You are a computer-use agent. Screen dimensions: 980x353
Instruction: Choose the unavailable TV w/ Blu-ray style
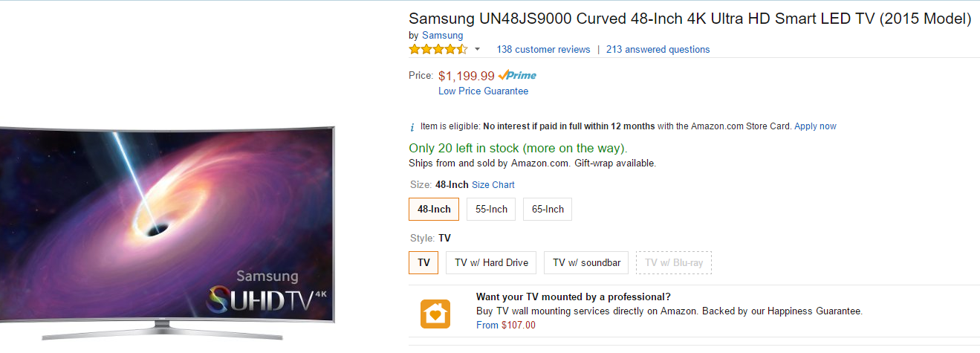pyautogui.click(x=674, y=263)
